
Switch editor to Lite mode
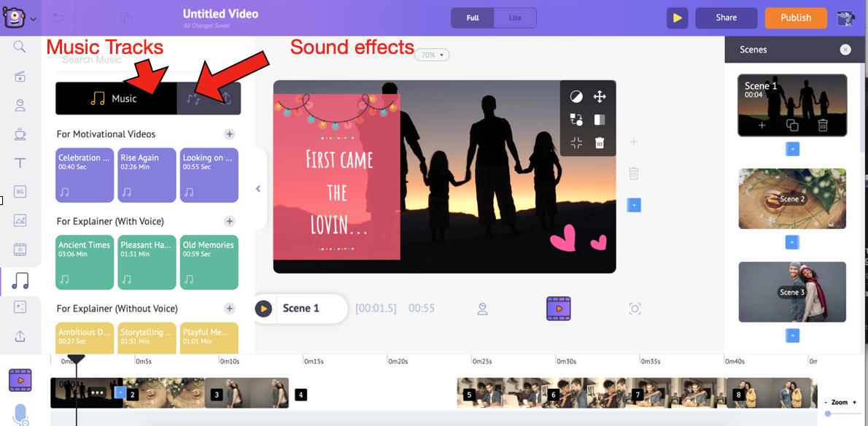pos(515,18)
